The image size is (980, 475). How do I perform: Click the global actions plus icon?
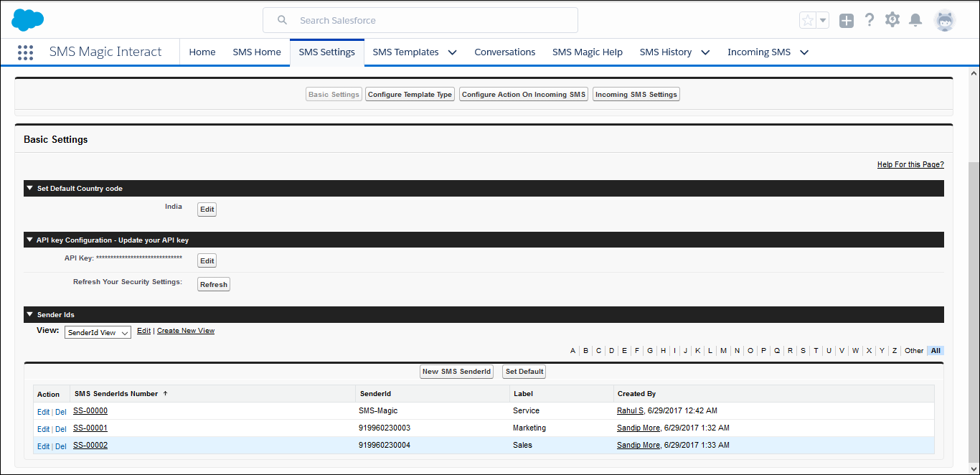(x=847, y=21)
